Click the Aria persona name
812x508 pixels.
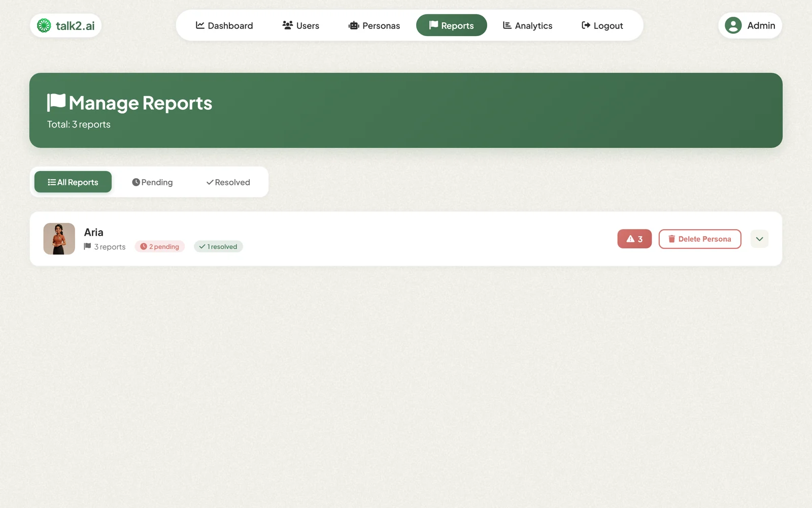tap(93, 232)
